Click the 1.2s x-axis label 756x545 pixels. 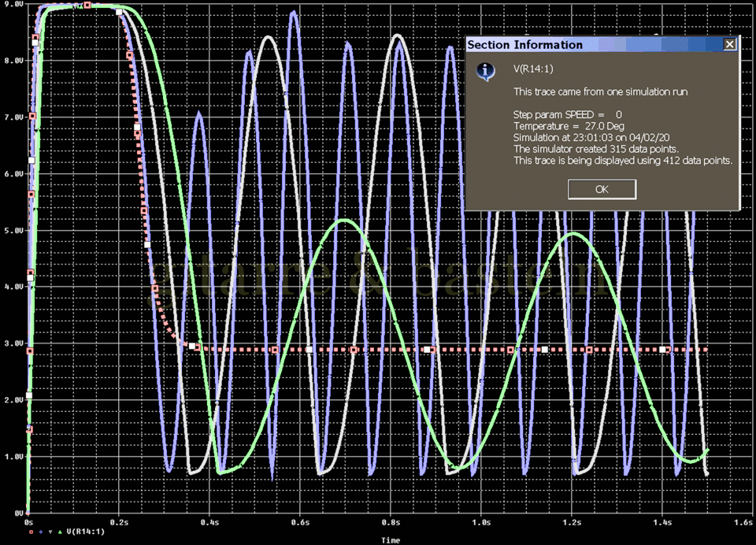tap(573, 522)
